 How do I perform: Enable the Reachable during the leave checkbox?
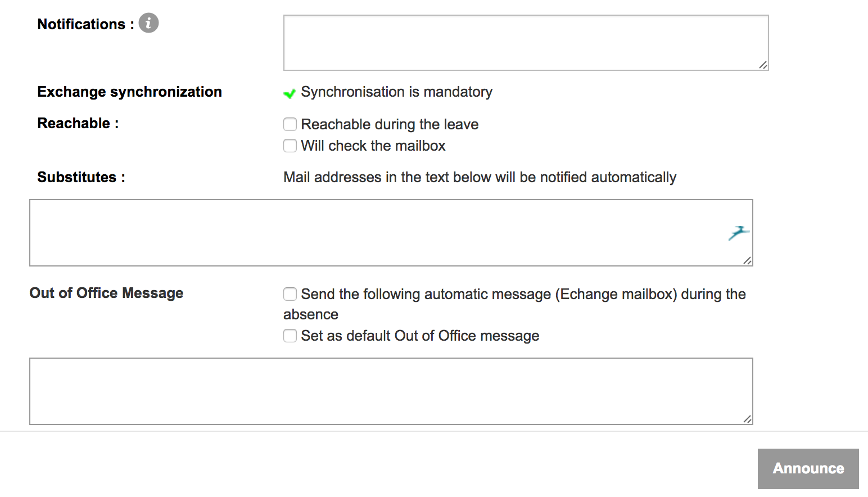click(290, 124)
